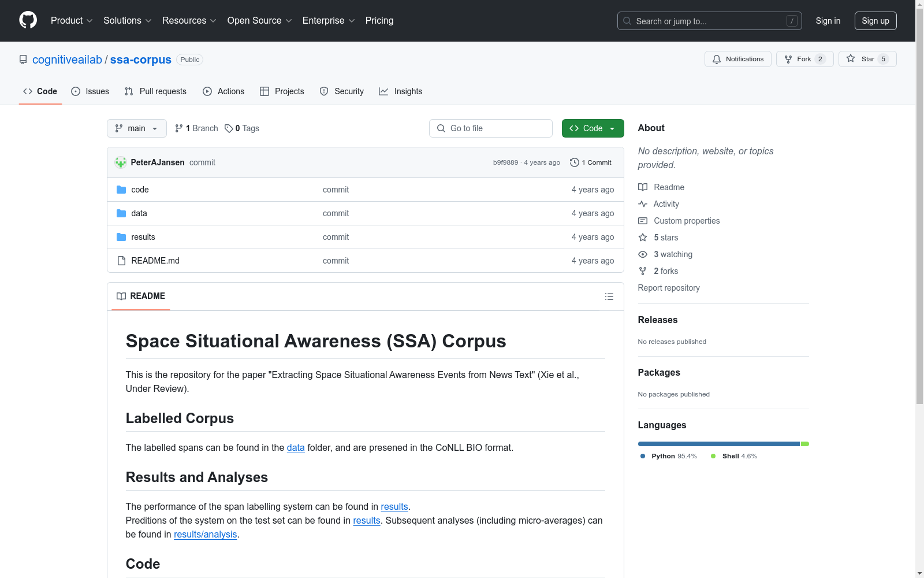Click PeterAJansen's avatar image

121,162
